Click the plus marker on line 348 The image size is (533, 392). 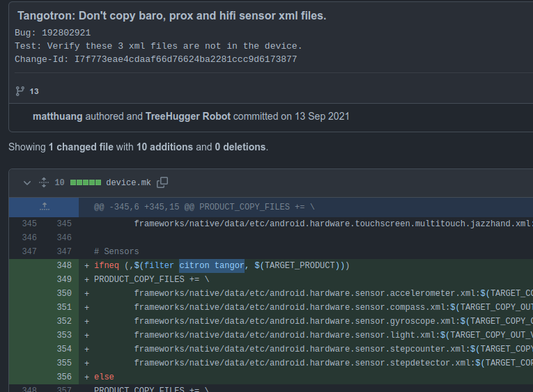[x=86, y=265]
